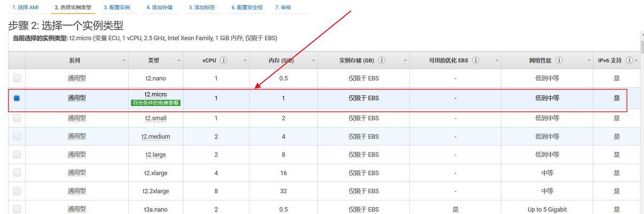This screenshot has width=644, height=214.
Task: Open the 可用的优化 EBS column dropdown arrow
Action: (x=497, y=60)
